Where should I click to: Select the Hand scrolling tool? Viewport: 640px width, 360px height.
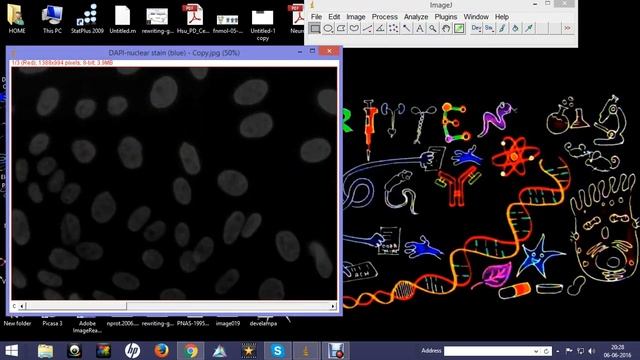[x=446, y=28]
